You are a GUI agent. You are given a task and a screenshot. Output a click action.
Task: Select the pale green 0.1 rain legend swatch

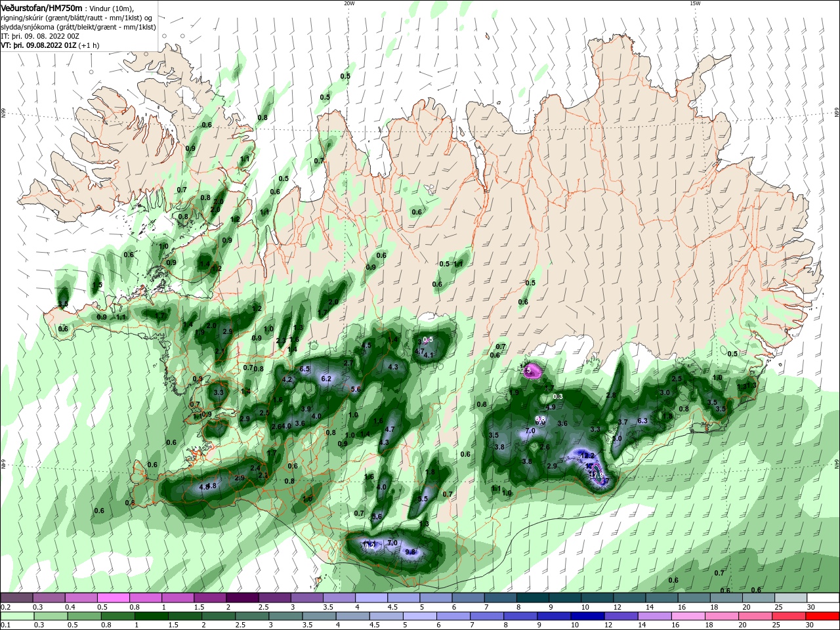tap(16, 616)
